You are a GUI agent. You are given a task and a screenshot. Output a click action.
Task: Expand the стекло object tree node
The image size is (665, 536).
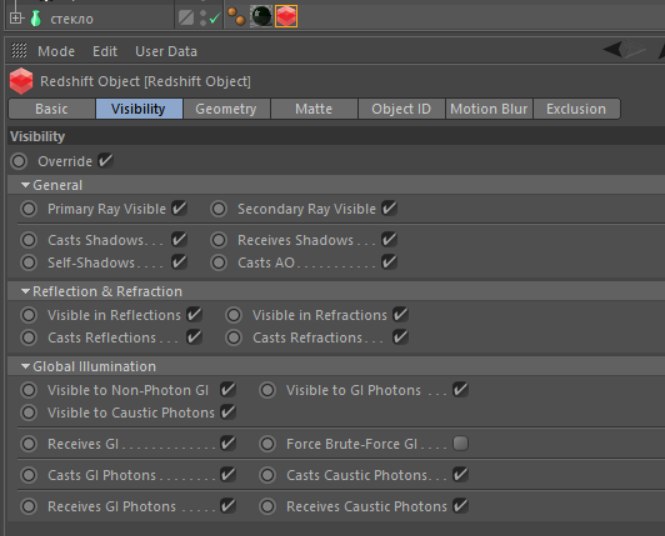[x=16, y=18]
